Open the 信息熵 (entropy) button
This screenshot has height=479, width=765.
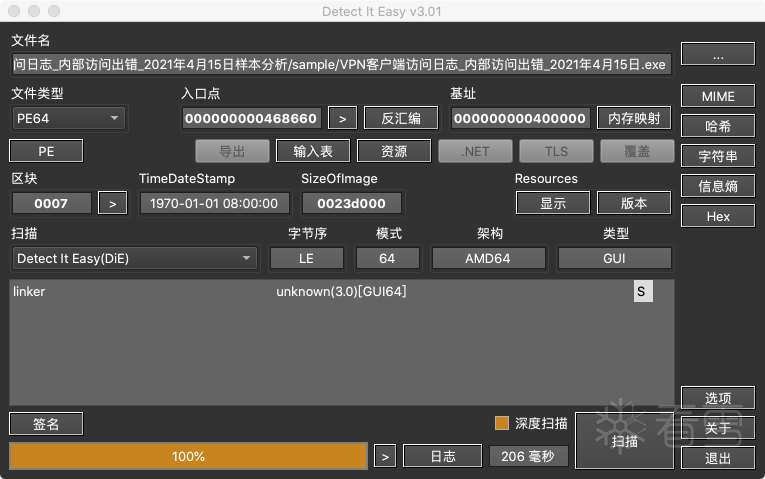tap(718, 186)
